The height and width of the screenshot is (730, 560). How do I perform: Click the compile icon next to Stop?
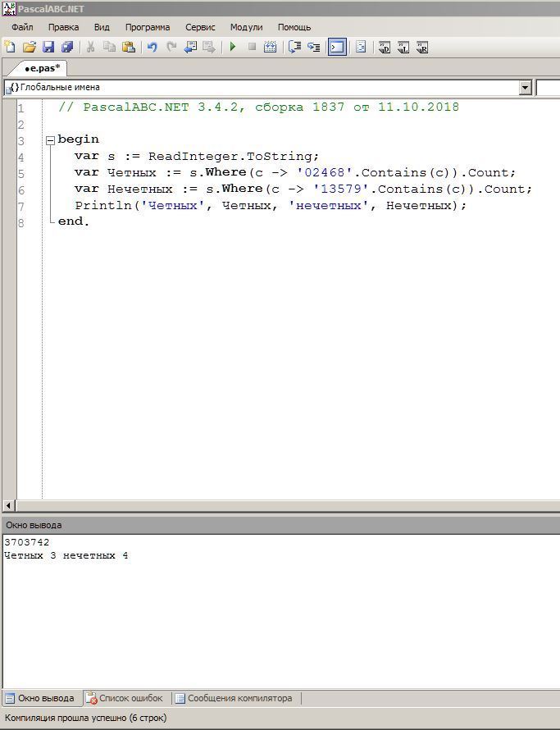pos(270,47)
